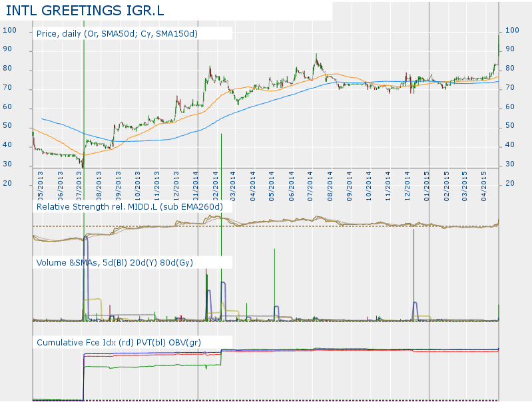532x402 pixels.
Task: Click the 09/2014 date label
Action: (x=349, y=186)
